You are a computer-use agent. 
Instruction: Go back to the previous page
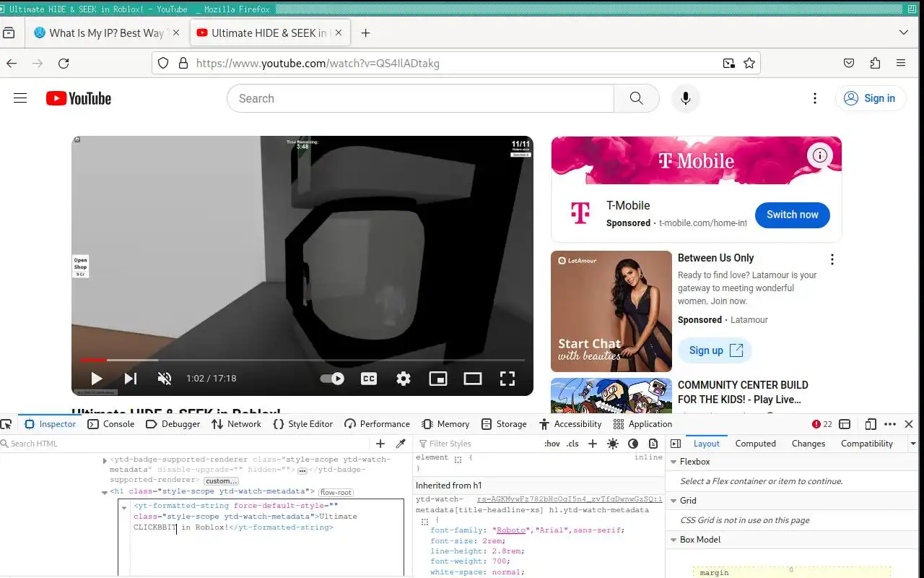click(12, 63)
